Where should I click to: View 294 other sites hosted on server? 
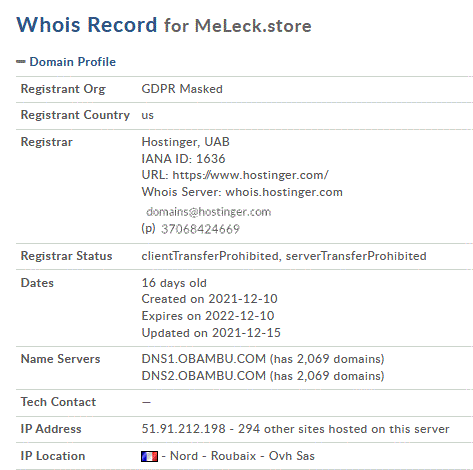344,429
